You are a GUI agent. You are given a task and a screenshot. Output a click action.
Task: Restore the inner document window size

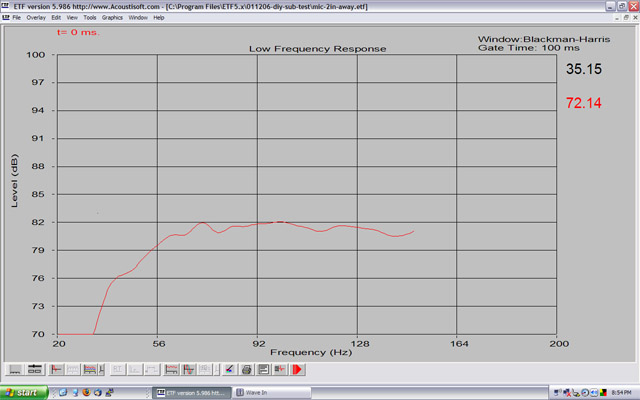(626, 18)
